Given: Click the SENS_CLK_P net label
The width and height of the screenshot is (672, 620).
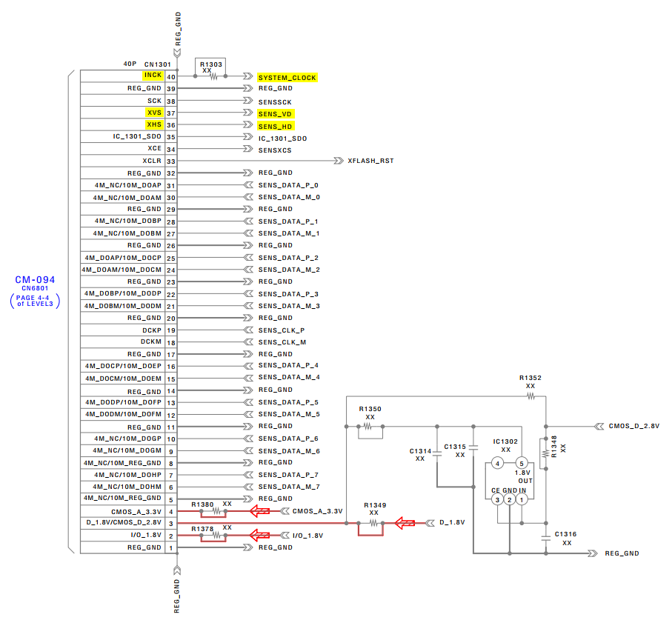Looking at the screenshot, I should pos(282,331).
